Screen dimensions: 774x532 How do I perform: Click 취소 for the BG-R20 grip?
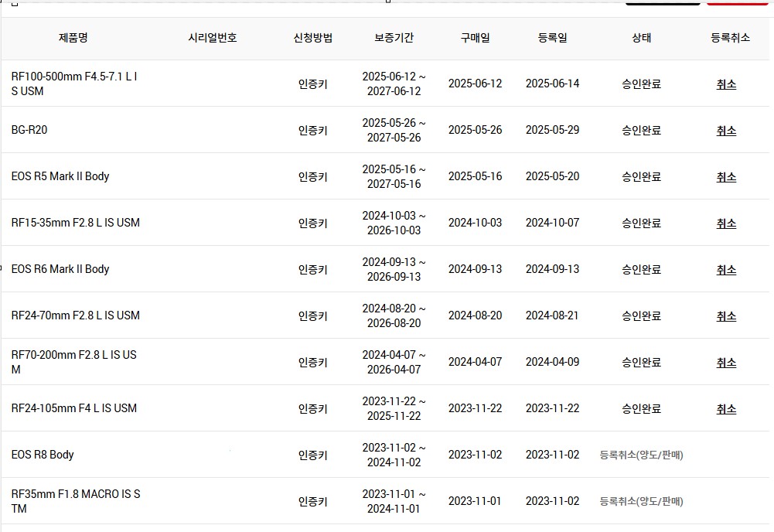[725, 130]
